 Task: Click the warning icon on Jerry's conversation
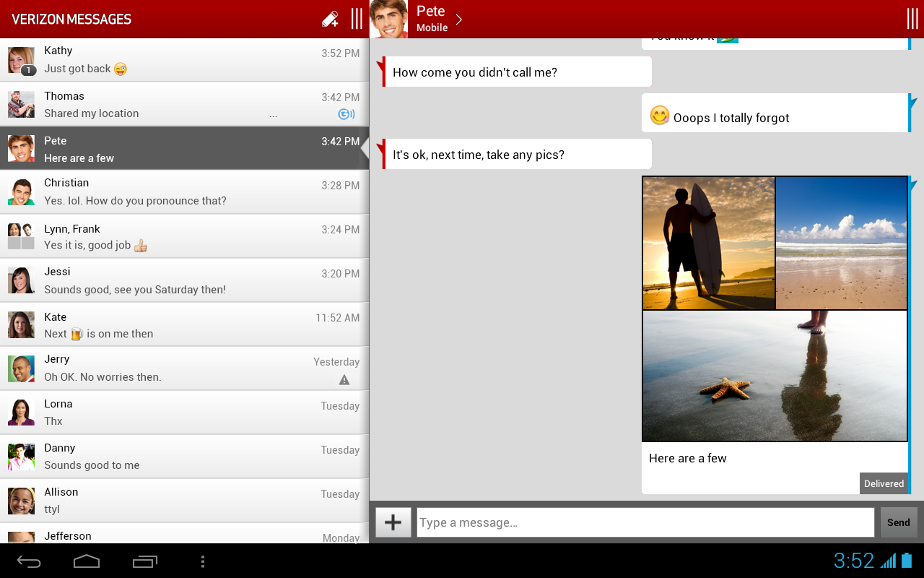click(x=344, y=379)
